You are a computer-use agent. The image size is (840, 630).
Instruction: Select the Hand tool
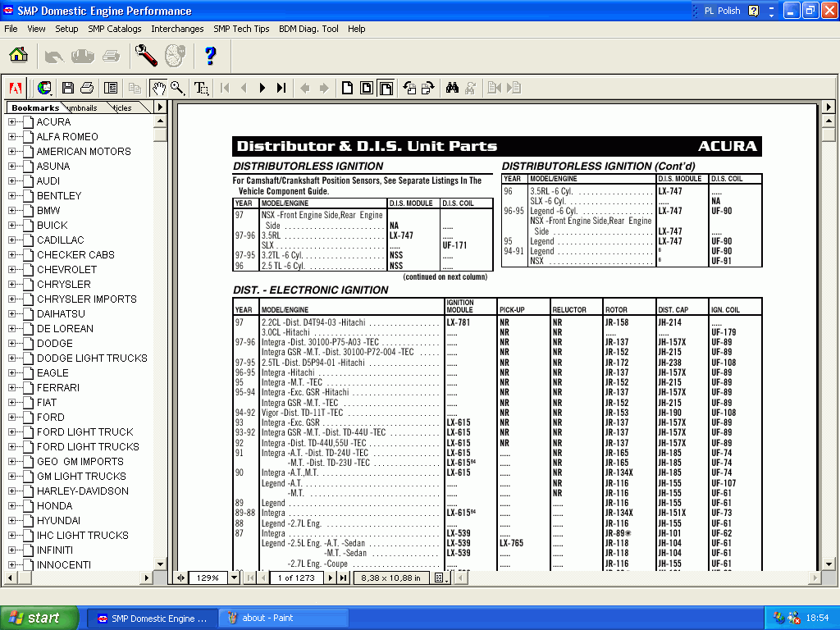(158, 88)
